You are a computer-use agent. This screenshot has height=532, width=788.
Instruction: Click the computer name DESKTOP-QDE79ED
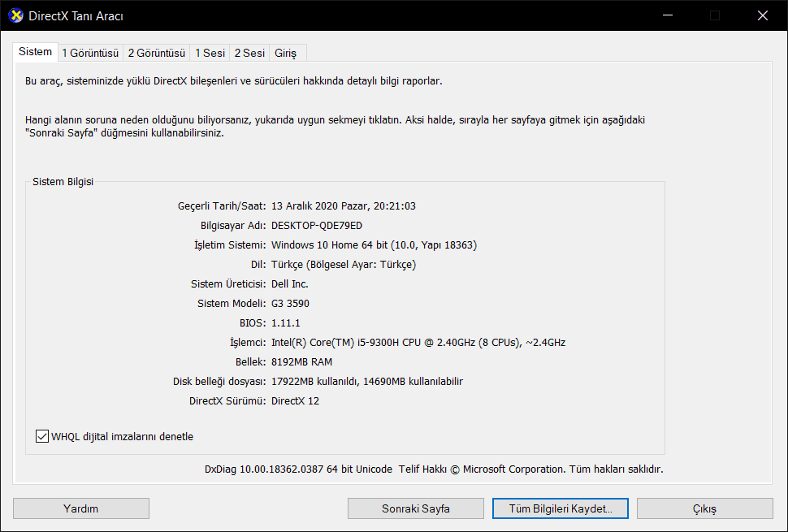click(x=317, y=226)
